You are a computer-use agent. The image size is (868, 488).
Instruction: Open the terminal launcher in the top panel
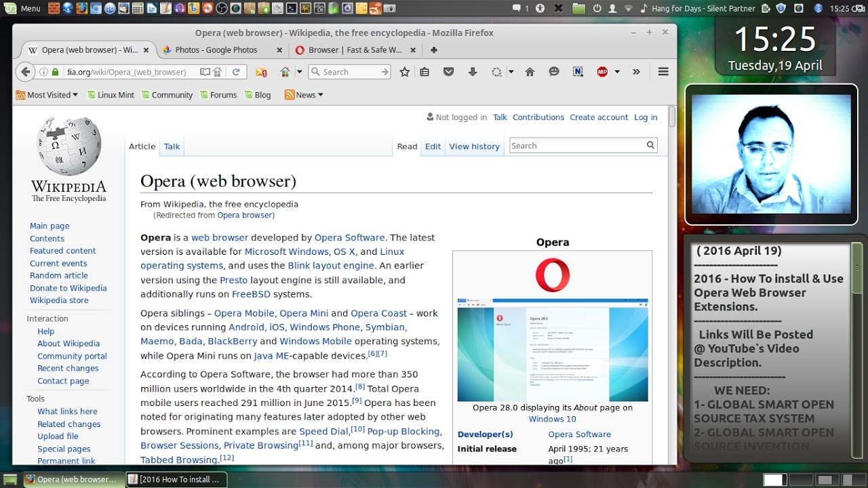pos(292,8)
